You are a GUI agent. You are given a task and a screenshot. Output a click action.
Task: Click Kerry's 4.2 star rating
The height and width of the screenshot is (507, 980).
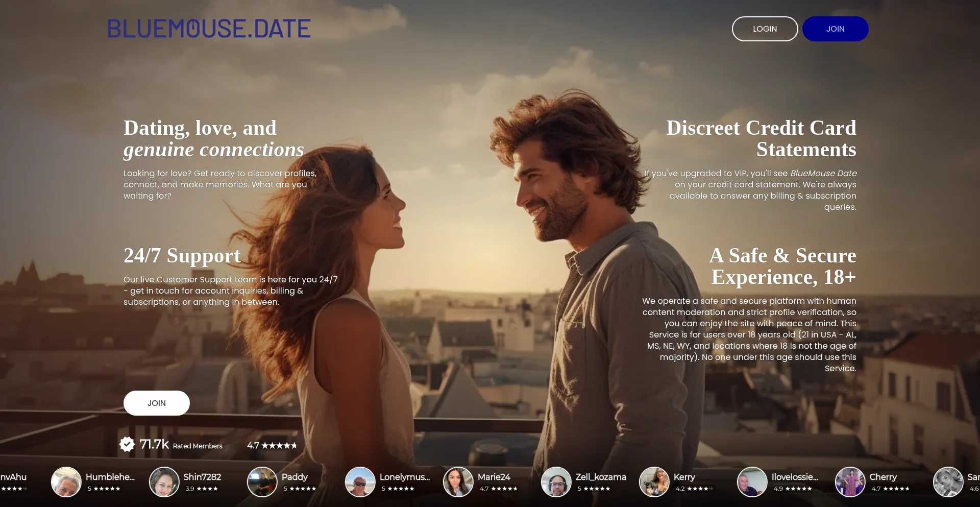click(694, 489)
